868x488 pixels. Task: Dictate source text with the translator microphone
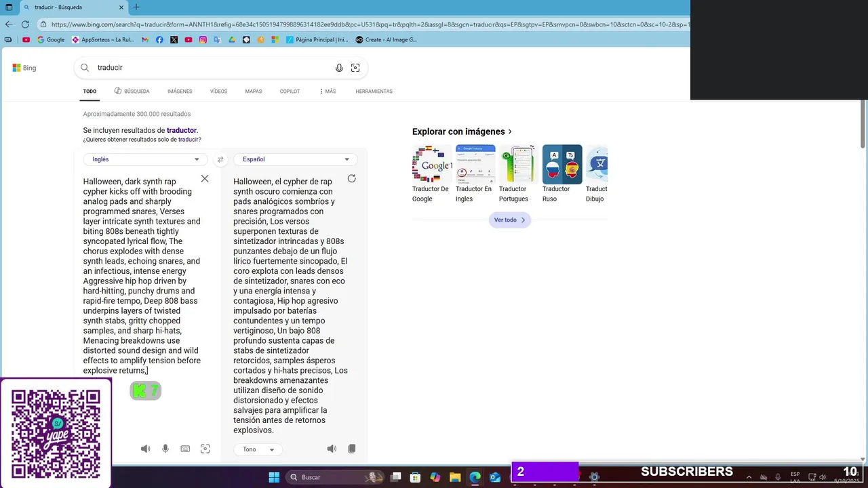coord(165,449)
